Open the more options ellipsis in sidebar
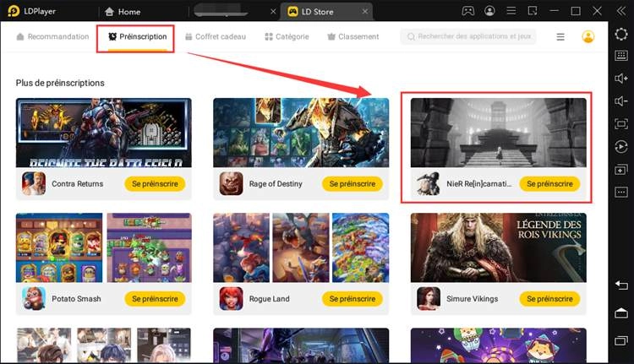The height and width of the screenshot is (364, 634). tap(620, 192)
